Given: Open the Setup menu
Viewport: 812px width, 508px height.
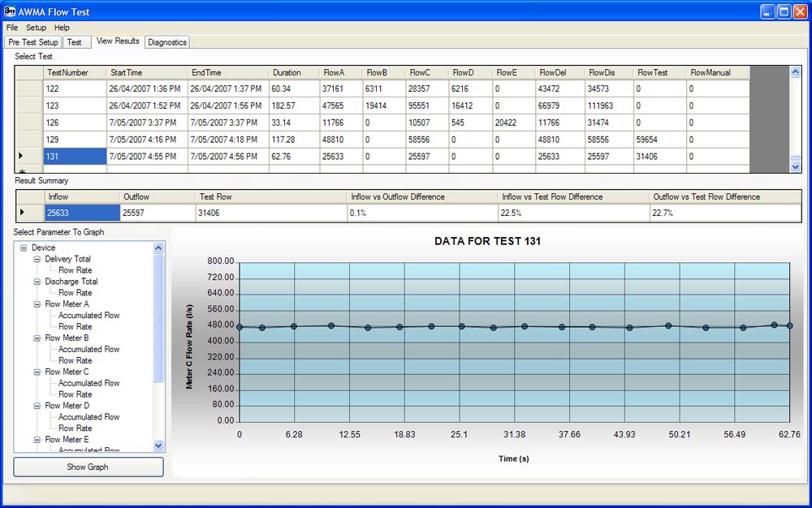Looking at the screenshot, I should (x=37, y=28).
